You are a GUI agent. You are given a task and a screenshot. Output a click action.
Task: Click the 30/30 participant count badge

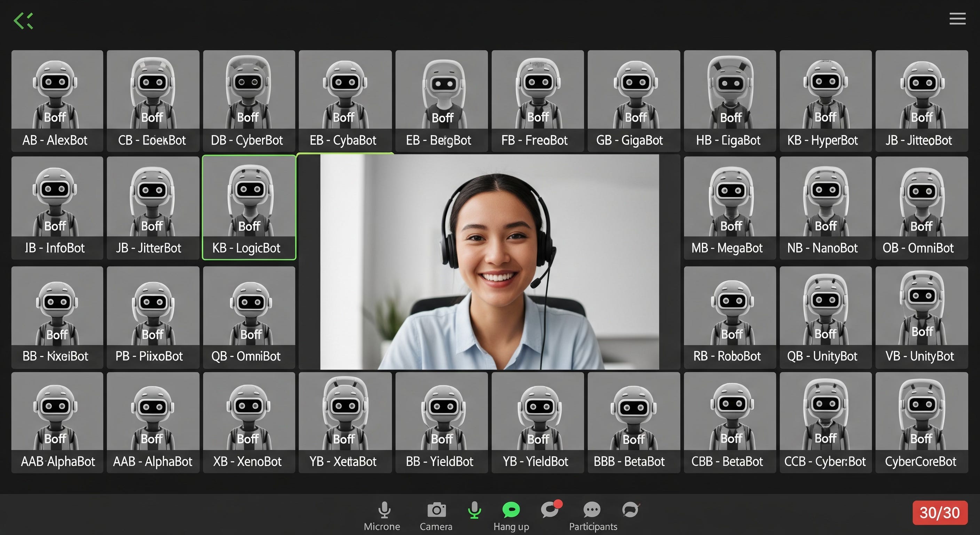(x=939, y=512)
